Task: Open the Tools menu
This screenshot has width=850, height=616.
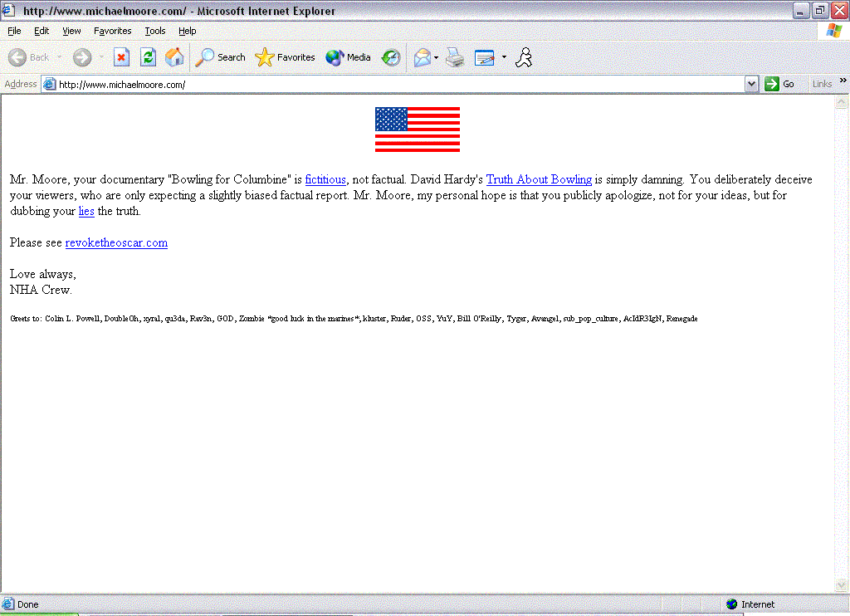Action: pyautogui.click(x=154, y=31)
